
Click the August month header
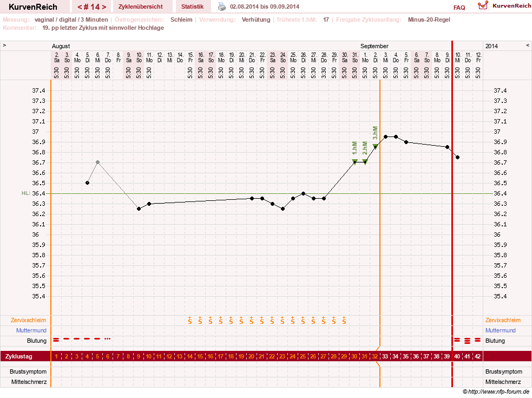[x=61, y=46]
